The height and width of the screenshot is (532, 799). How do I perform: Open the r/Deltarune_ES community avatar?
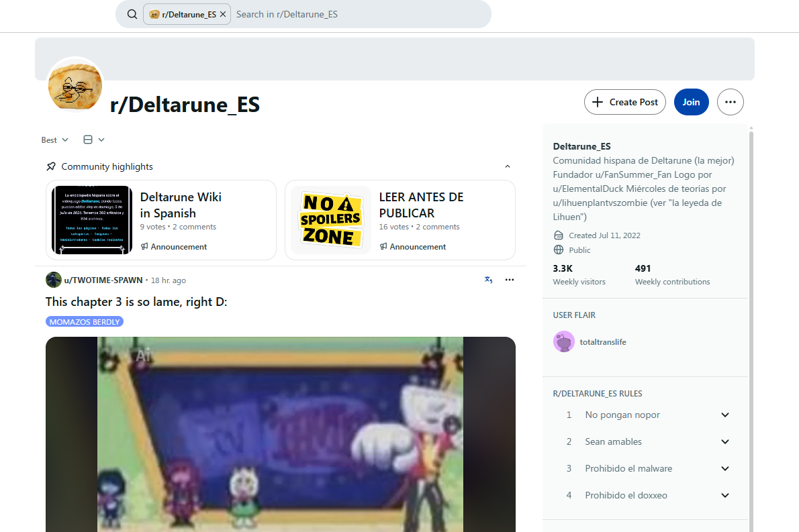coord(75,85)
